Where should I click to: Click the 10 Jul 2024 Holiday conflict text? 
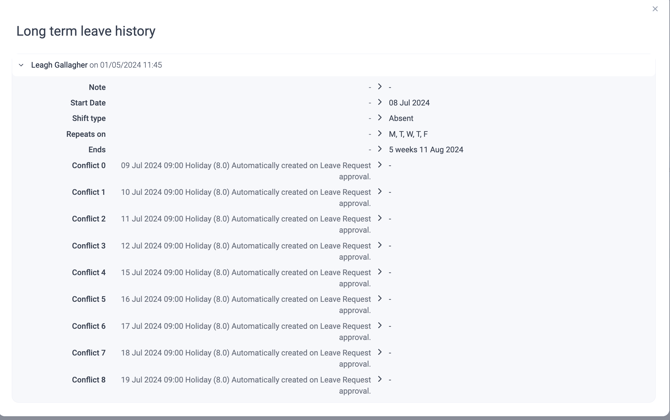tap(246, 198)
